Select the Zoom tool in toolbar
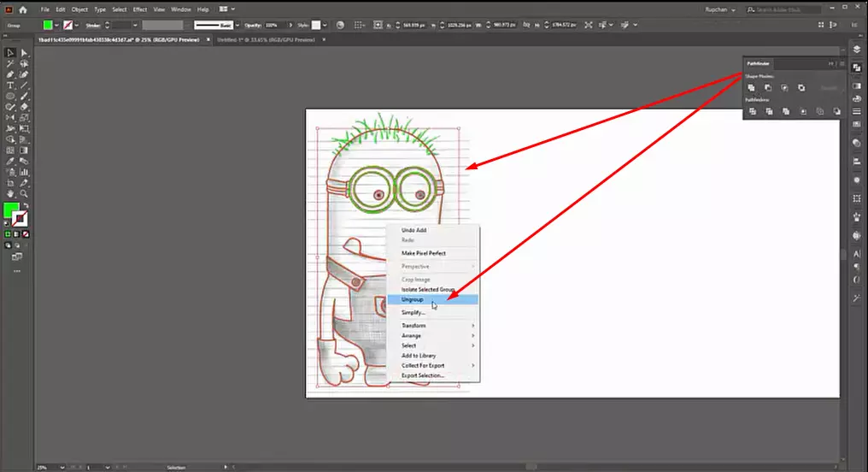This screenshot has height=472, width=868. pyautogui.click(x=24, y=194)
